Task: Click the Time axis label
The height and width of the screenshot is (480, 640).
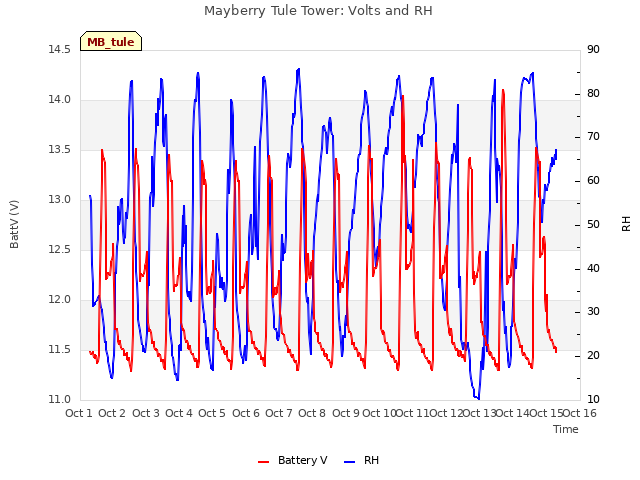Action: point(566,429)
